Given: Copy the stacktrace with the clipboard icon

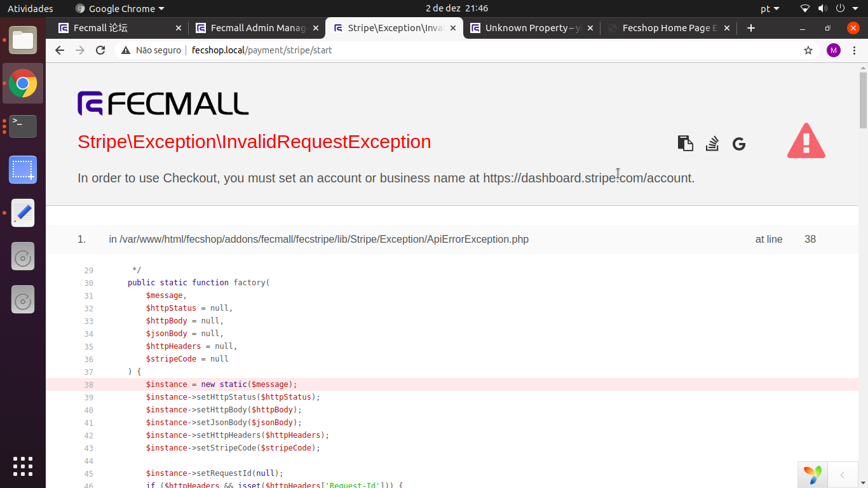Looking at the screenshot, I should click(685, 144).
